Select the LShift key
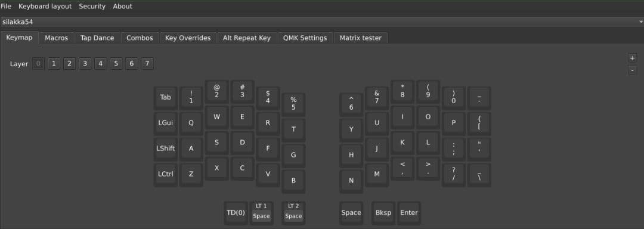The width and height of the screenshot is (644, 229). click(x=166, y=148)
